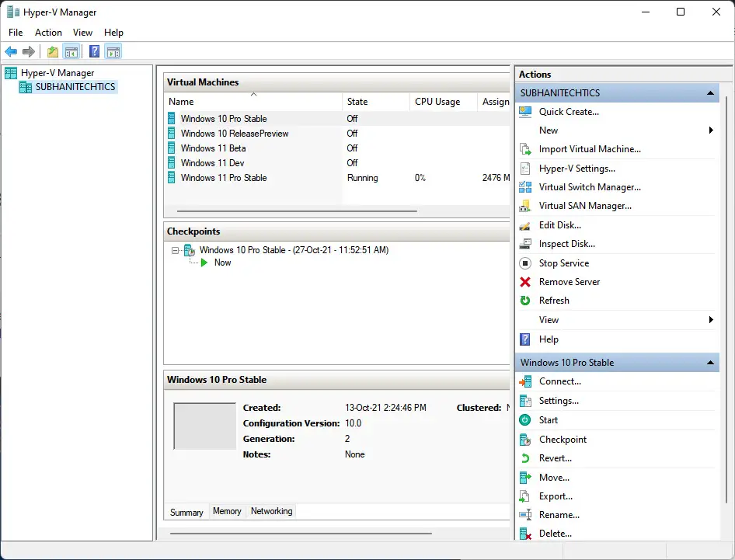This screenshot has width=735, height=560.
Task: Collapse the SUBHANITECHTICS actions section
Action: [710, 92]
